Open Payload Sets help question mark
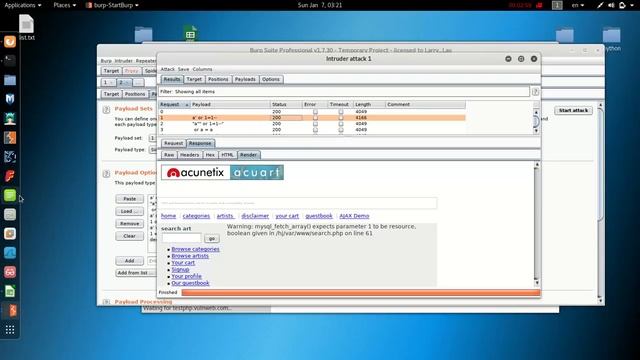The image size is (640, 360). (106, 109)
